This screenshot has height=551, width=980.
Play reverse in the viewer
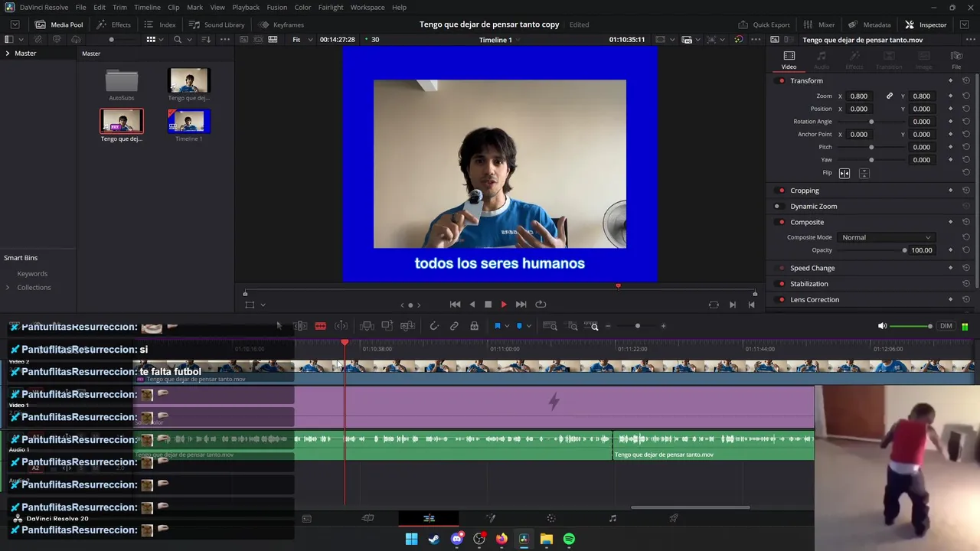pyautogui.click(x=472, y=304)
